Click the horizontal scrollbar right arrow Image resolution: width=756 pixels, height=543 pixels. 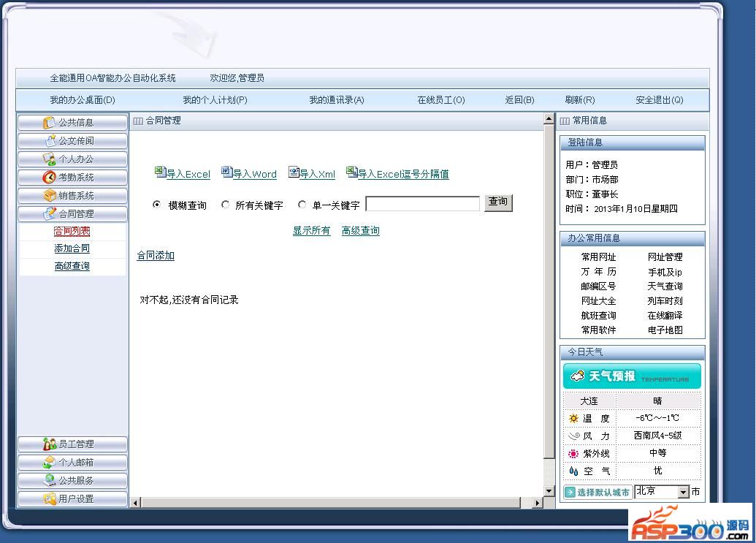click(537, 503)
